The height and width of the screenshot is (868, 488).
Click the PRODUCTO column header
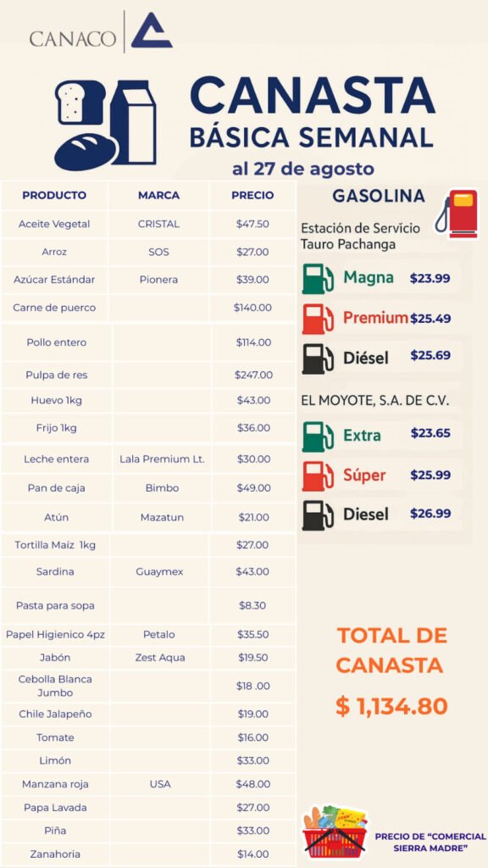pyautogui.click(x=54, y=196)
